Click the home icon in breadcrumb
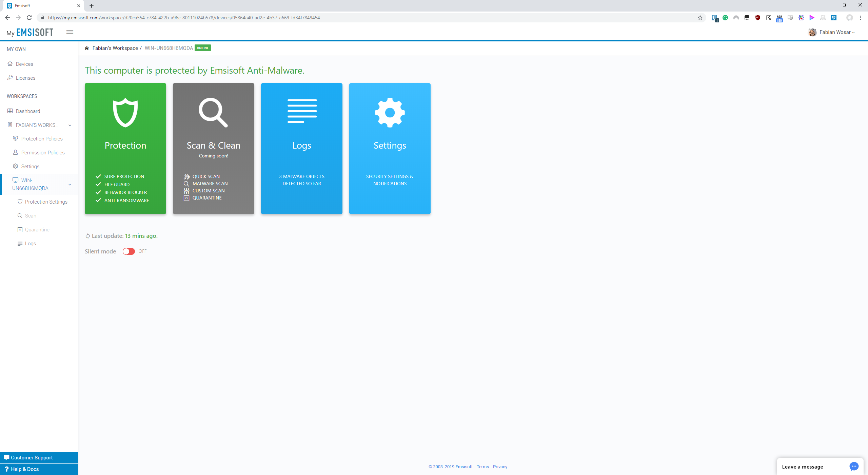This screenshot has height=475, width=868. tap(87, 48)
